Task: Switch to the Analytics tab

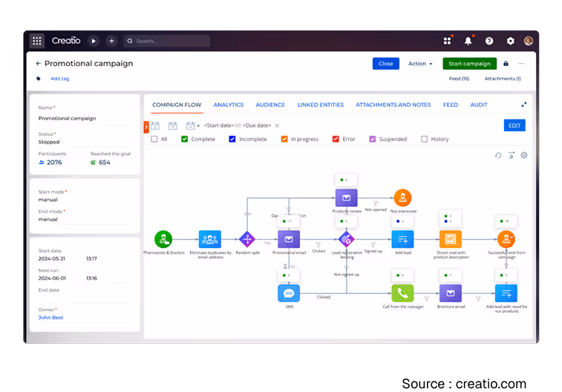Action: 229,105
